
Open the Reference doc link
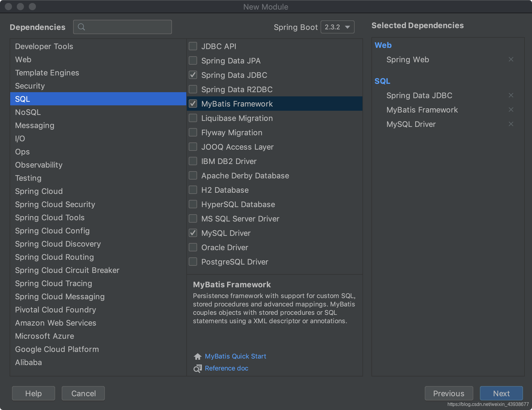226,368
